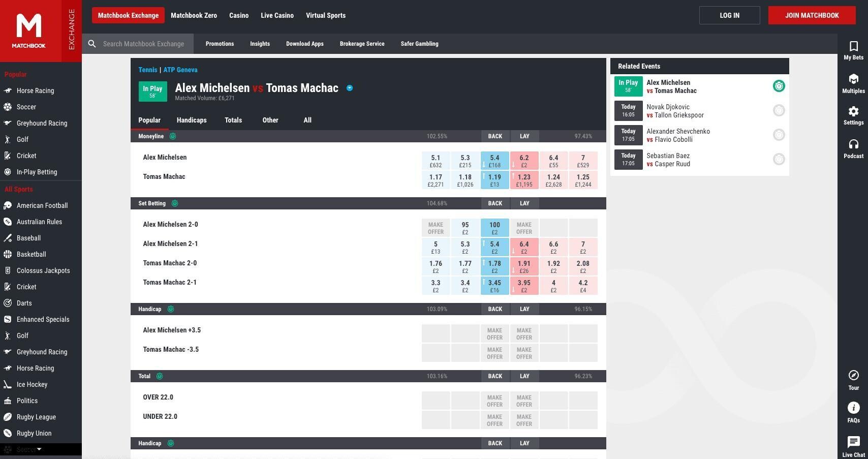The height and width of the screenshot is (459, 868).
Task: Select Politics in sidebar
Action: pos(27,401)
